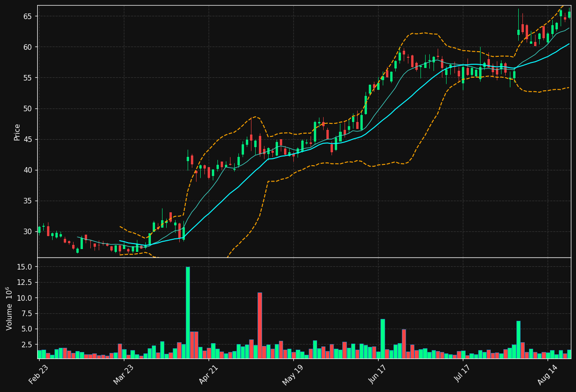The height and width of the screenshot is (392, 576).
Task: Pick the 'Mar 23' date label
Action: tap(123, 375)
